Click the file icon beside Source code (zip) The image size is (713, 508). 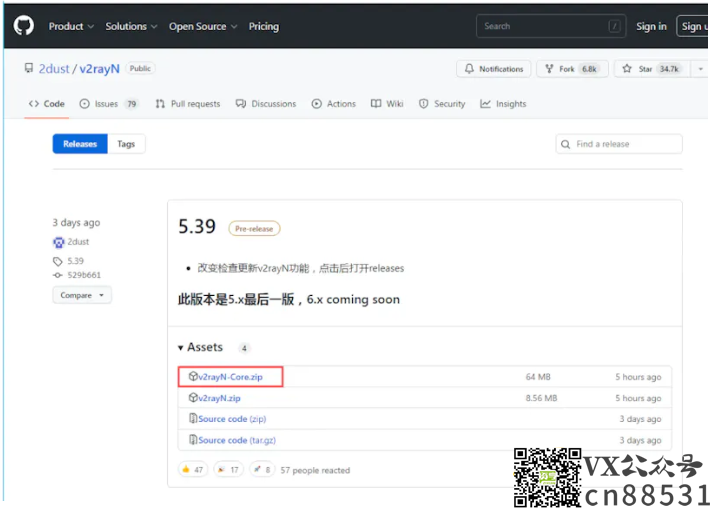click(193, 418)
